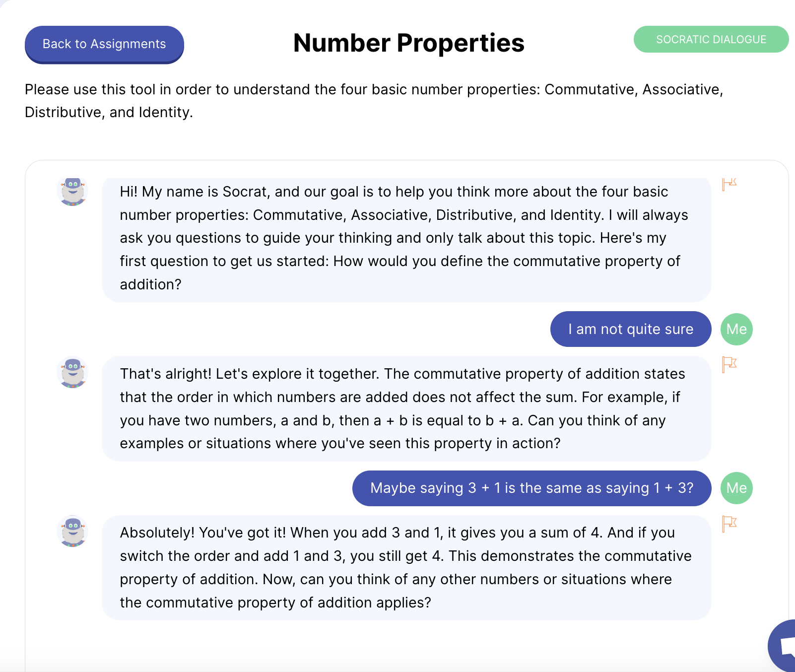This screenshot has width=795, height=672.
Task: Click the "That's alright! Let's explore" message bubble
Action: 406,408
